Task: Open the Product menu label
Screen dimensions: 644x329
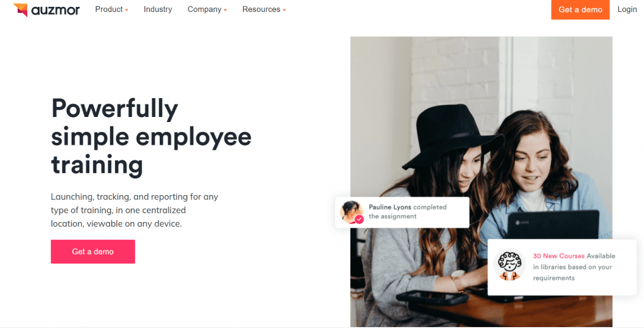Action: 109,9
